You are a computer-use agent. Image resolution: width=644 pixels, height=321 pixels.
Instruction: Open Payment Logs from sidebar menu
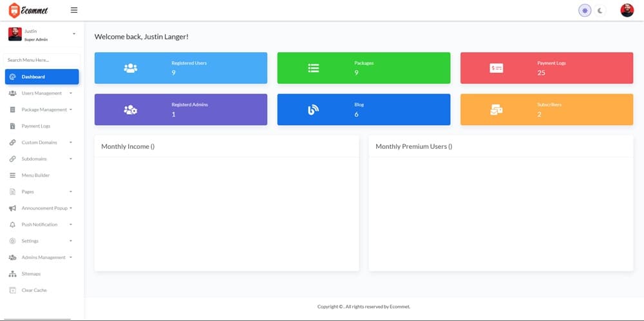(35, 126)
